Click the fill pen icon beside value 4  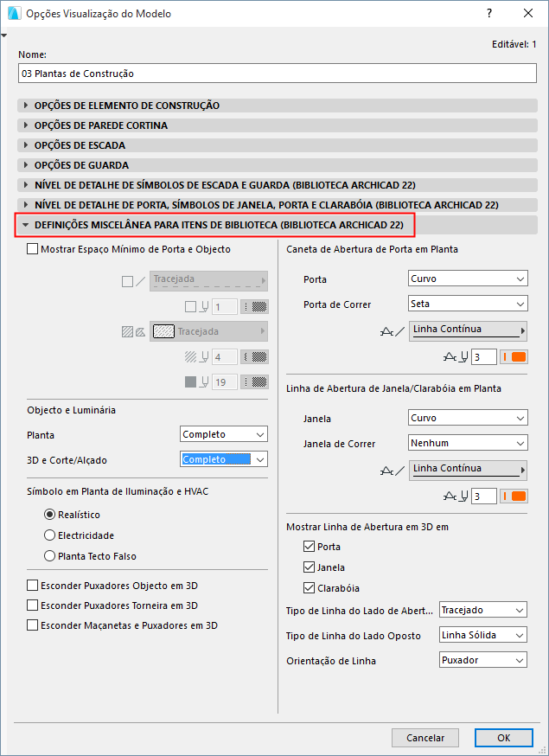click(196, 356)
